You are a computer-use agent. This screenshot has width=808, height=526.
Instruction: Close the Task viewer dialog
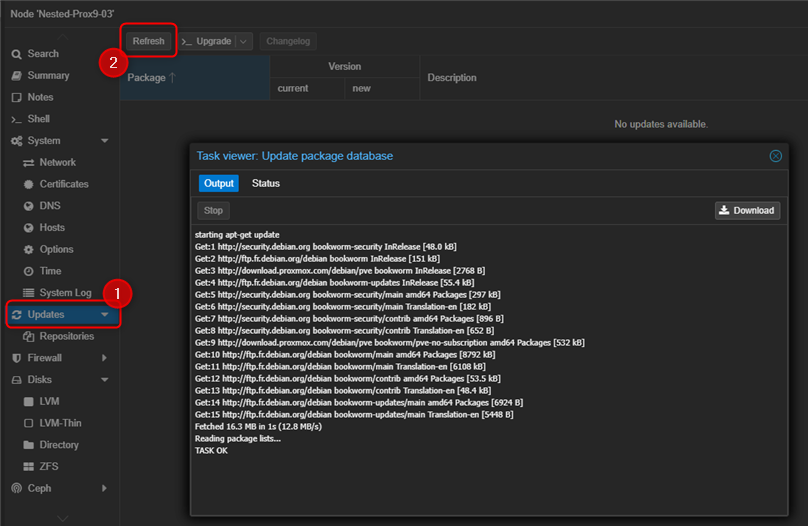775,156
